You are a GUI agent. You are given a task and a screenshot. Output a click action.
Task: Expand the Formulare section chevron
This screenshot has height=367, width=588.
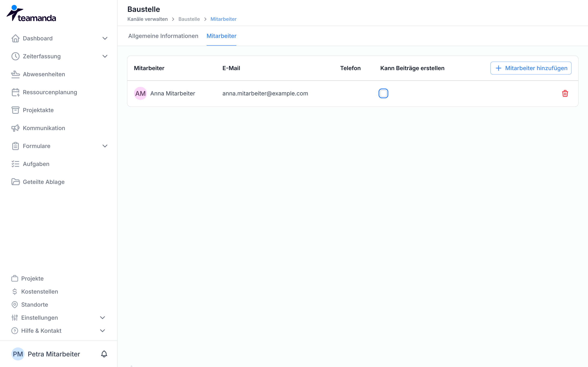tap(105, 146)
